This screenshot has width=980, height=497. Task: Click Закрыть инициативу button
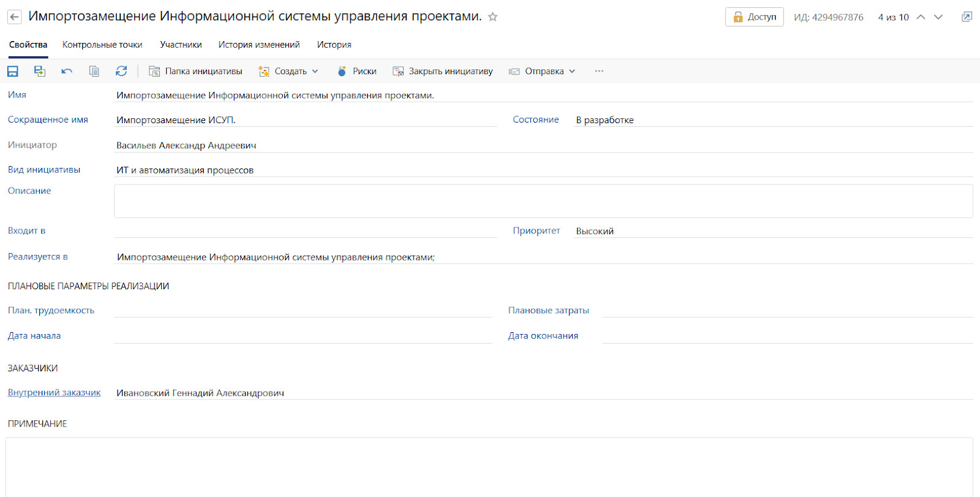click(443, 71)
